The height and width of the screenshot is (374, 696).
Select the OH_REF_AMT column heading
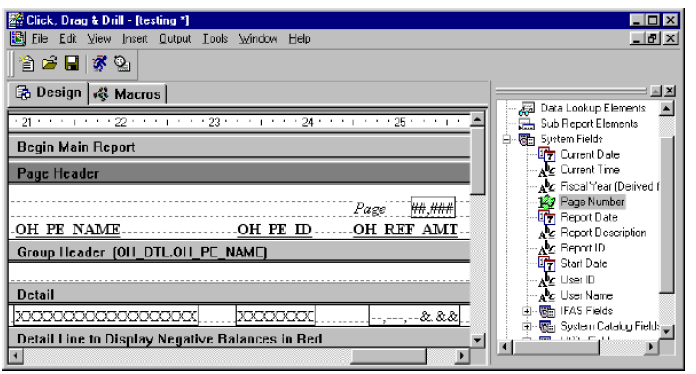pyautogui.click(x=405, y=229)
